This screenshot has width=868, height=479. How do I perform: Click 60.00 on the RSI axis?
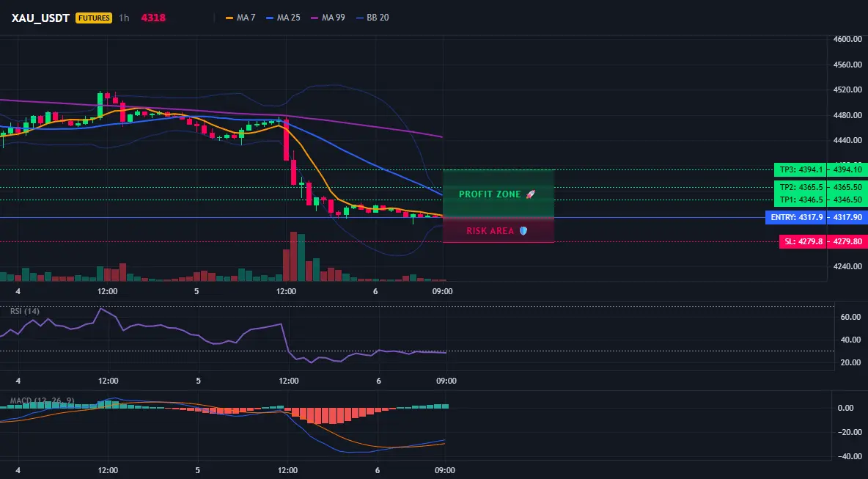click(851, 318)
